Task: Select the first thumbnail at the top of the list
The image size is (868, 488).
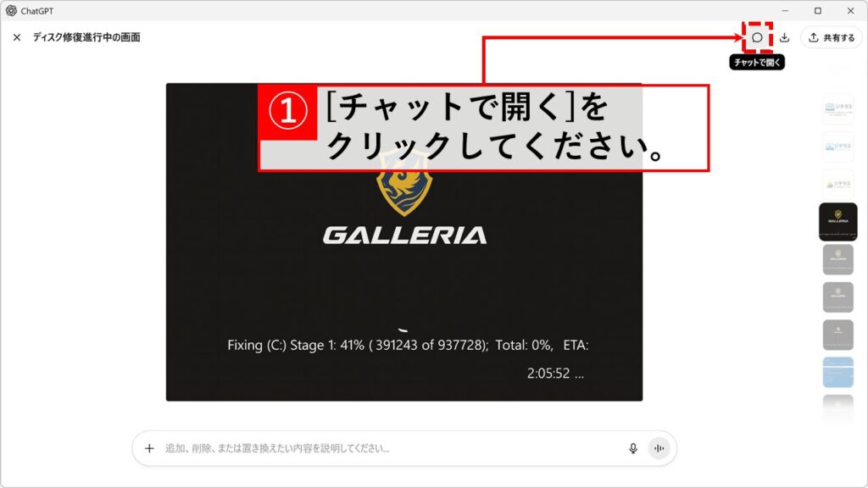Action: pos(837,108)
